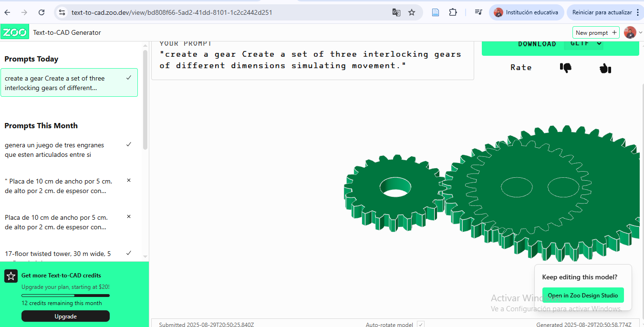
Task: Bookmark this page with the star icon
Action: (x=411, y=12)
